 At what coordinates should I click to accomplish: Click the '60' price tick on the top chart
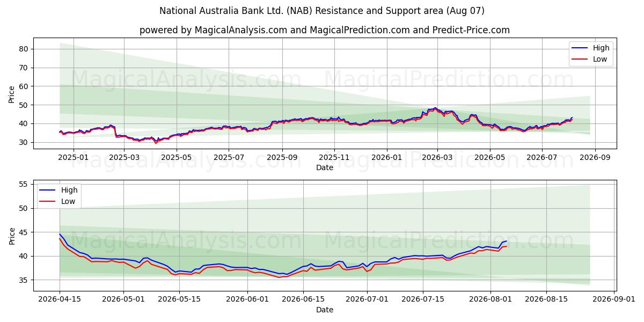pyautogui.click(x=25, y=86)
